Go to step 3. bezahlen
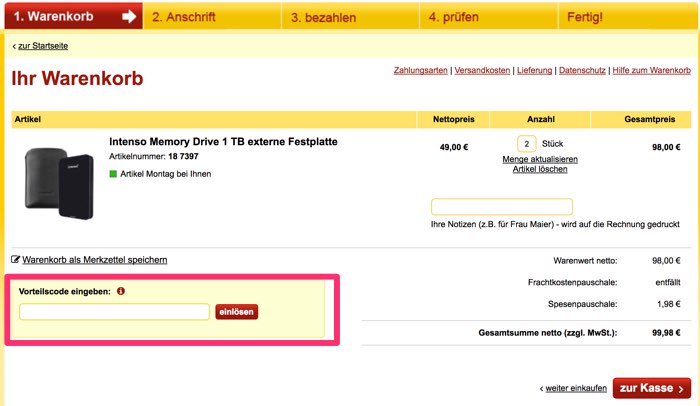 pos(350,17)
